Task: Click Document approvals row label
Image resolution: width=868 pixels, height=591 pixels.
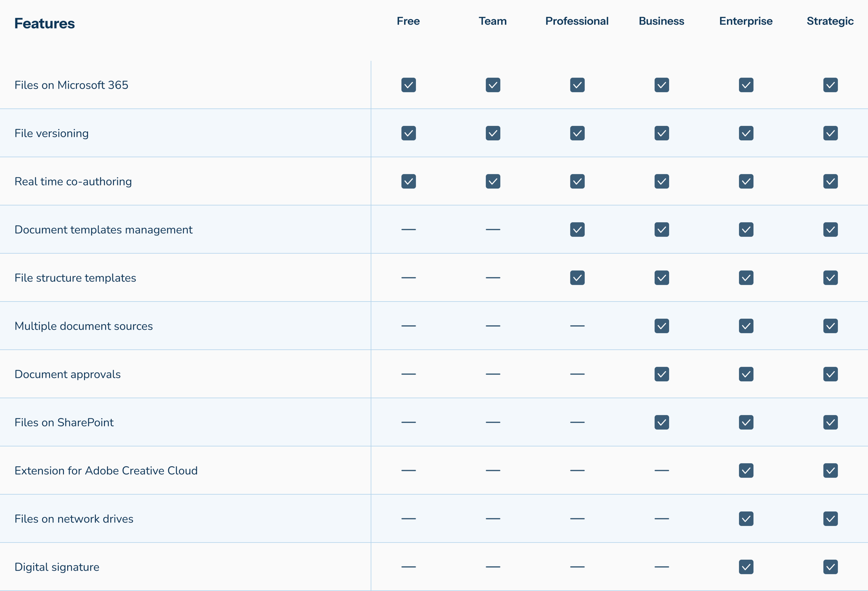Action: (67, 374)
